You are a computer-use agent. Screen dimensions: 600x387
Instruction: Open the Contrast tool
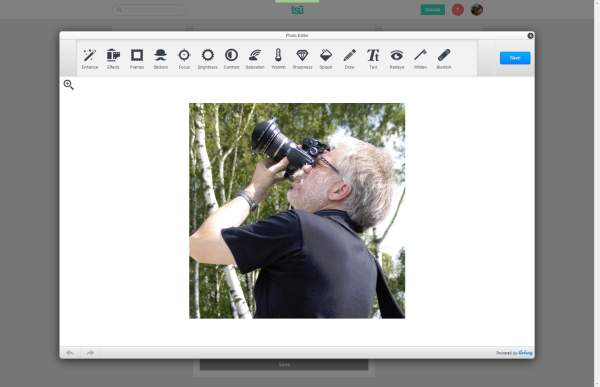point(232,59)
